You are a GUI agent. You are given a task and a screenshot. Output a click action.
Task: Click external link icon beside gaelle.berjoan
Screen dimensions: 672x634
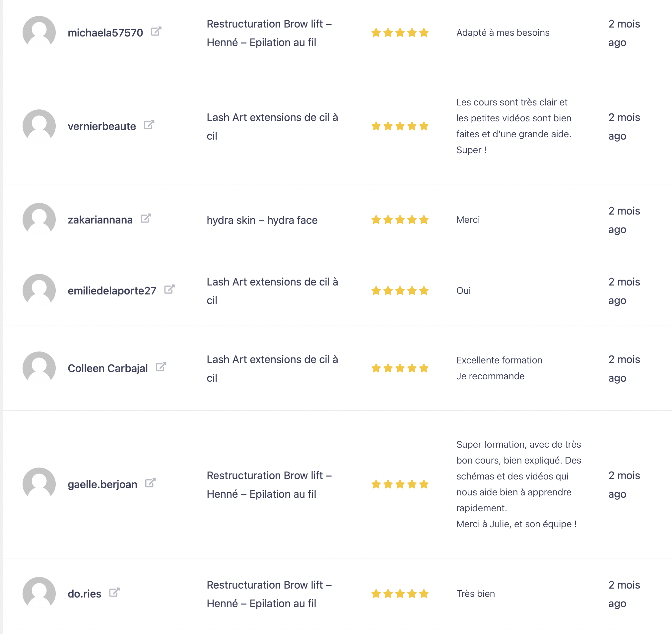point(150,483)
